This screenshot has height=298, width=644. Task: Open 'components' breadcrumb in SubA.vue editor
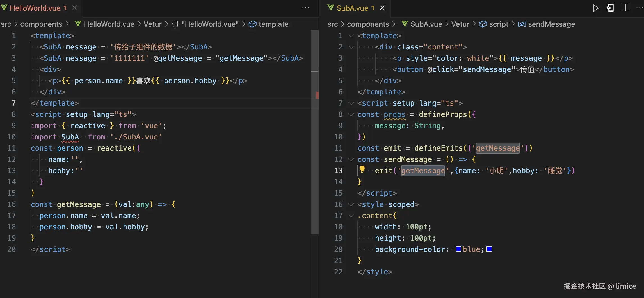click(368, 24)
